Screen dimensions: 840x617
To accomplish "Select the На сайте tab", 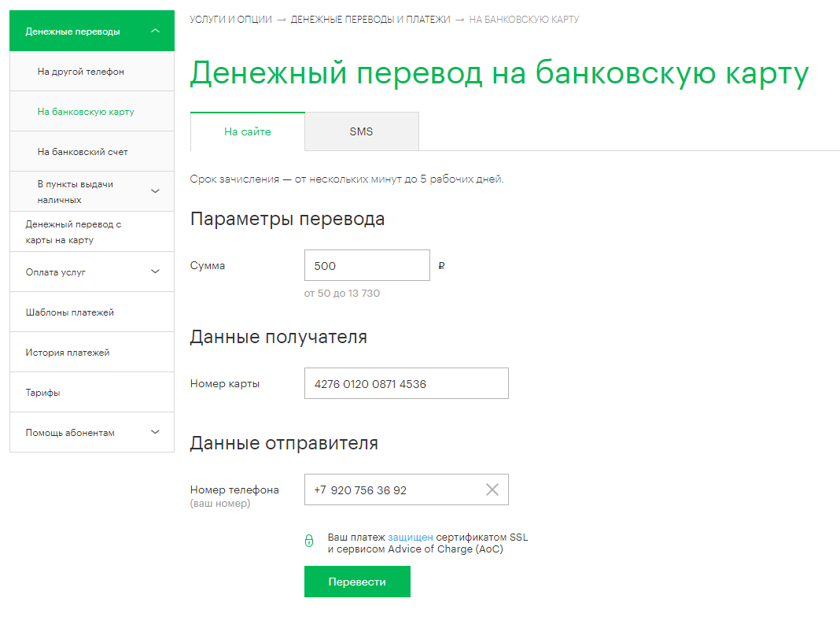I will (248, 131).
